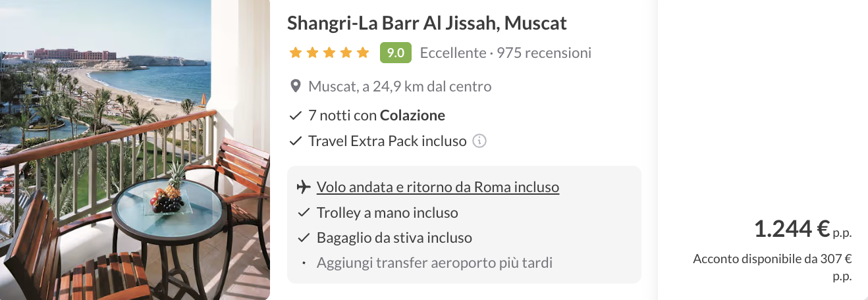Click the checkmark beside Travel Extra Pack incluso
868x300 pixels.
click(x=296, y=141)
